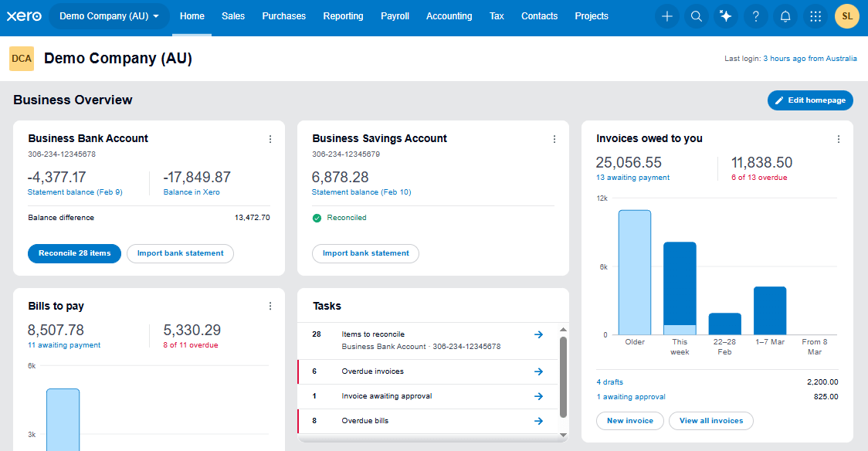Viewport: 868px width, 451px height.
Task: Click the SL user avatar
Action: (x=847, y=16)
